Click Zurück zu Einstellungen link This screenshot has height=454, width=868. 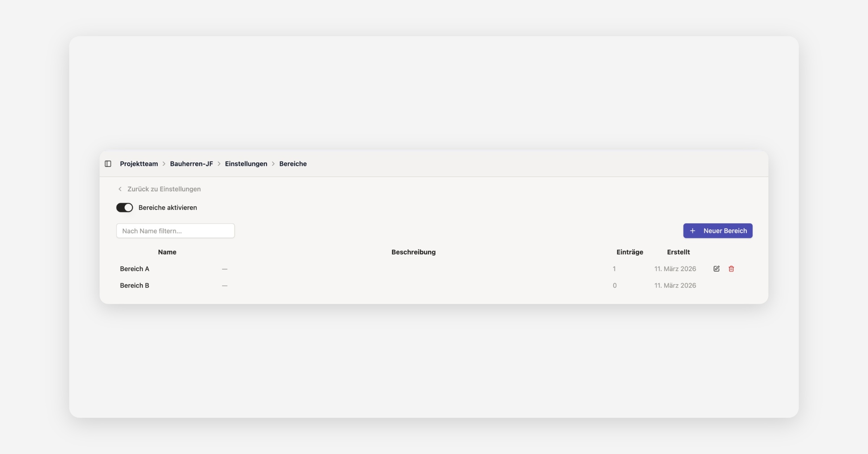tap(164, 189)
